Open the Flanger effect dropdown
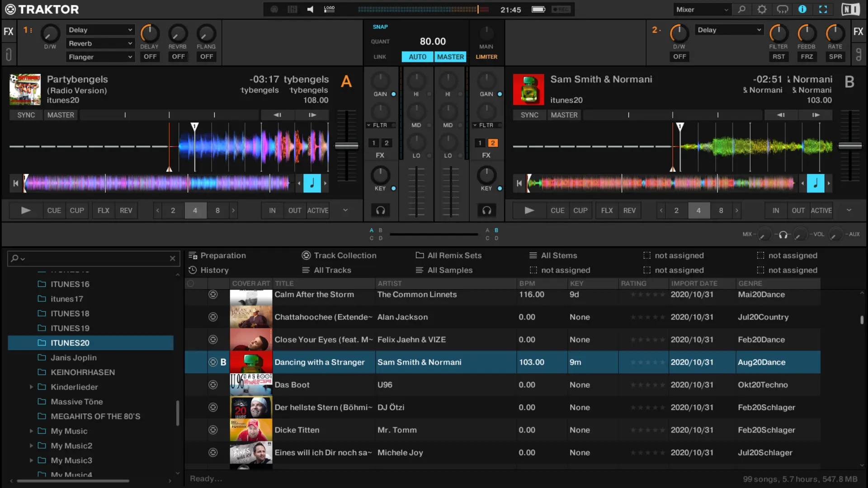This screenshot has height=488, width=868. click(x=100, y=57)
